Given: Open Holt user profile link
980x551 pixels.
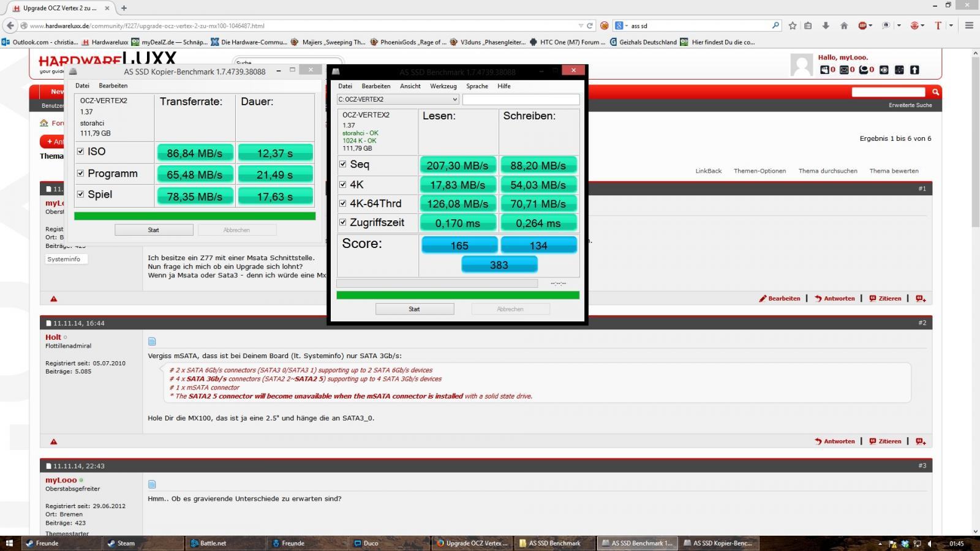Looking at the screenshot, I should point(53,337).
